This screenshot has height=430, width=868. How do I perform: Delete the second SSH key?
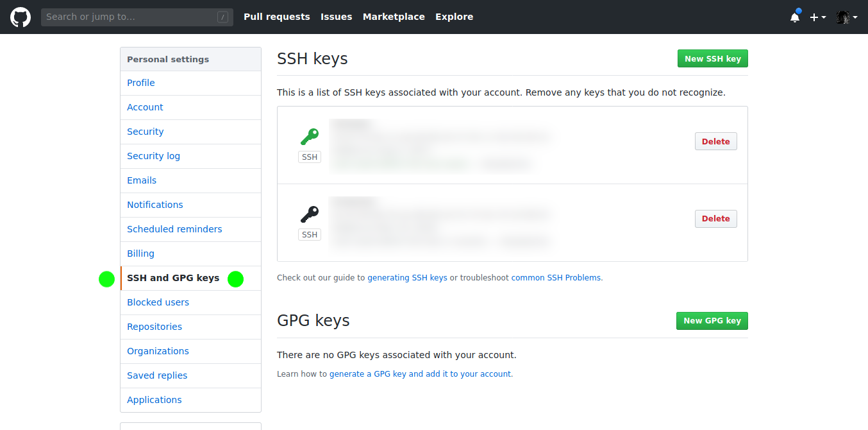(x=715, y=219)
